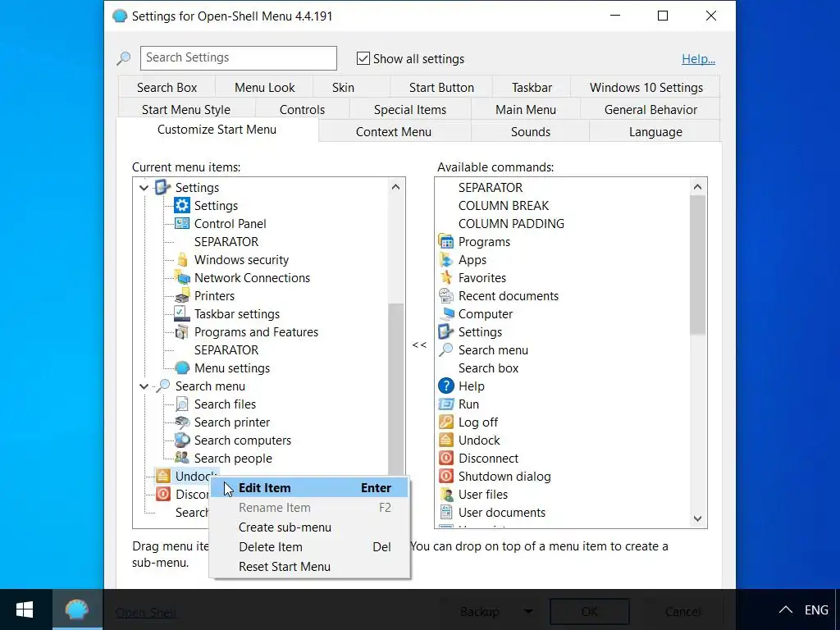Click the Menu settings shell icon
The image size is (840, 630).
pyautogui.click(x=182, y=368)
